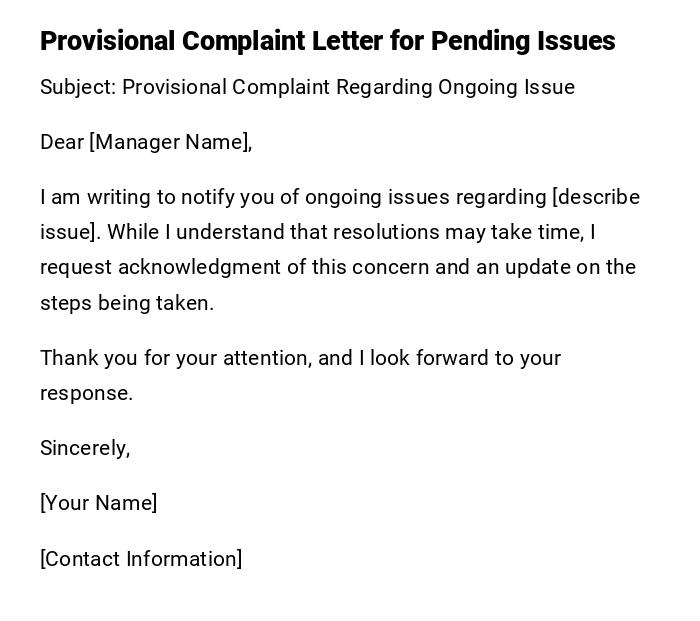Select the [Contact Information] placeholder
Image resolution: width=700 pixels, height=621 pixels.
pos(141,559)
